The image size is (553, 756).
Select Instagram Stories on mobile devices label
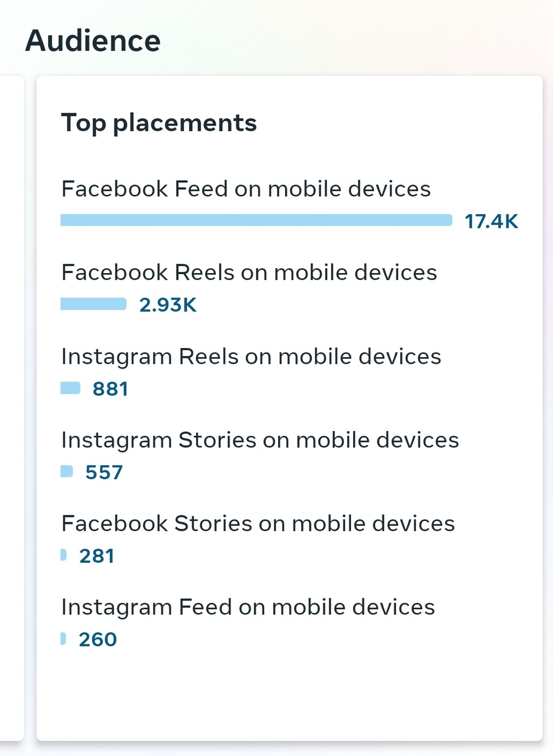[260, 440]
